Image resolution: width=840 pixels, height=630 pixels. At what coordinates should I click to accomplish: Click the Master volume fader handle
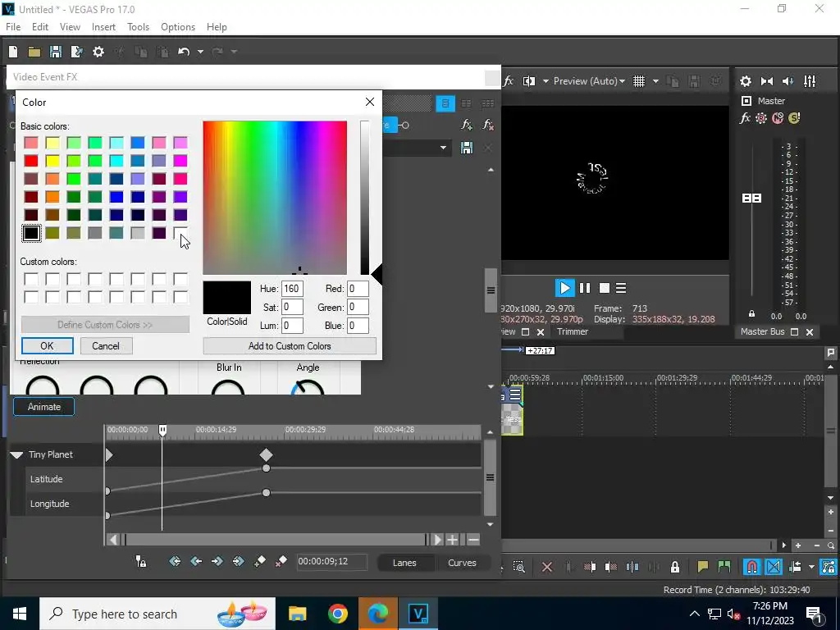[751, 199]
